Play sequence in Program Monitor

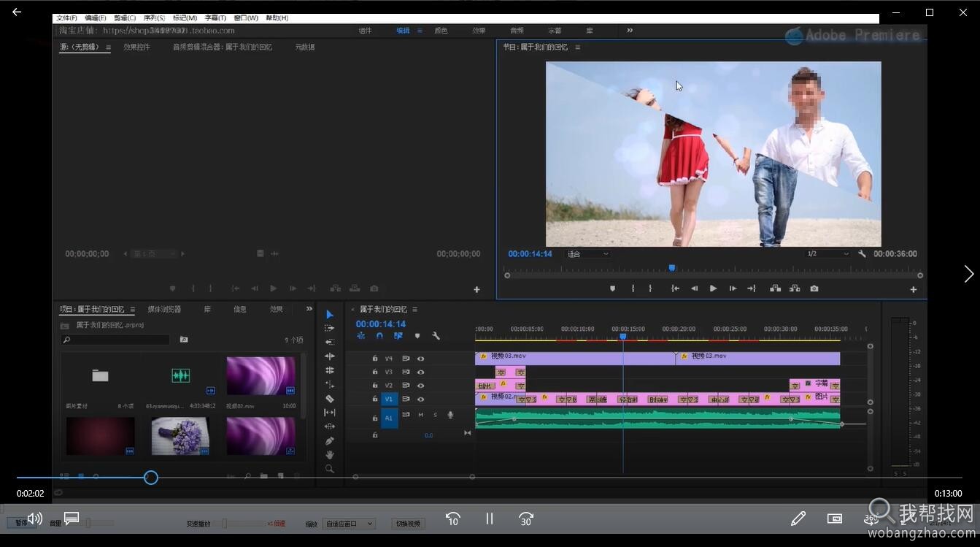point(713,288)
